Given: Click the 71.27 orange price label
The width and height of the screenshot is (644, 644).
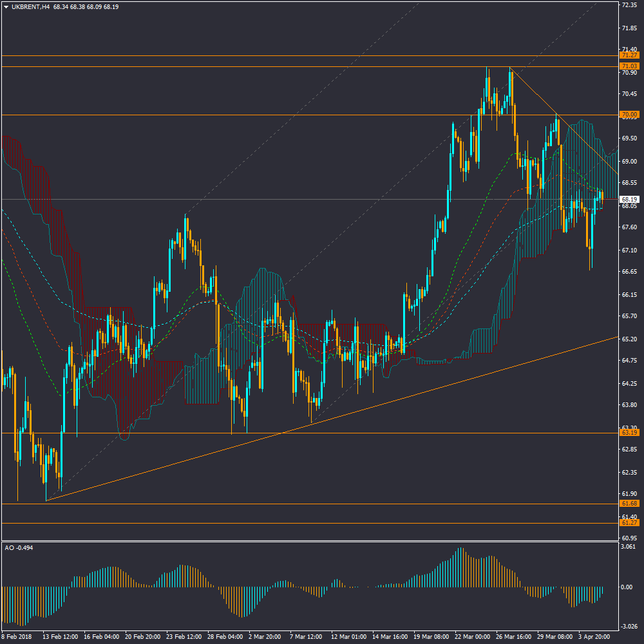Looking at the screenshot, I should 629,56.
